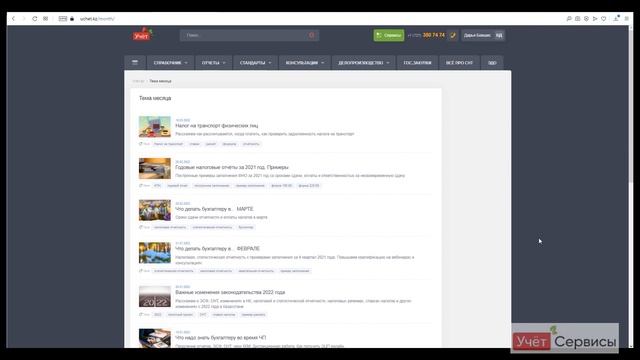The width and height of the screenshot is (640, 360).
Task: Open the 2022 thumbnail of Важные изменения article
Action: click(x=155, y=296)
